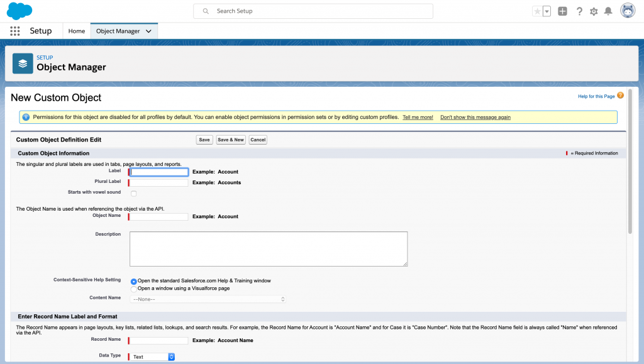Click the Cancel button
Viewport: 644px width, 364px height.
(x=258, y=140)
